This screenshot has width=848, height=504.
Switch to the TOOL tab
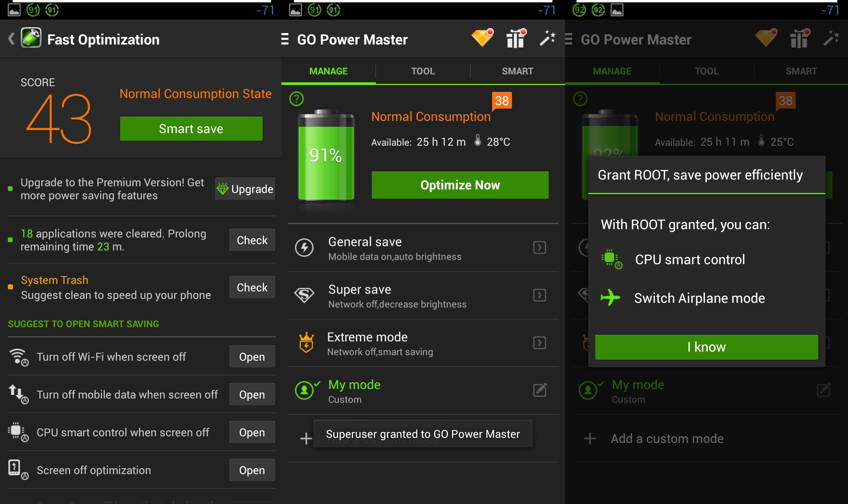(x=423, y=71)
